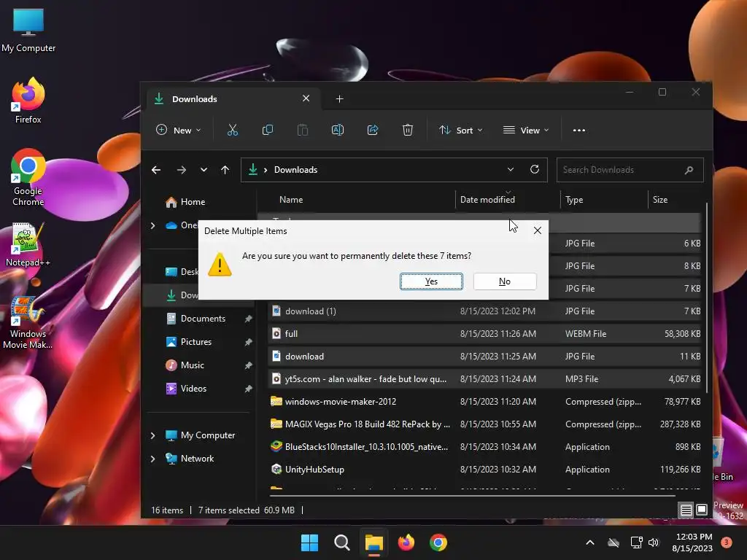Show hidden system tray icons
Image resolution: width=747 pixels, height=560 pixels.
point(589,542)
